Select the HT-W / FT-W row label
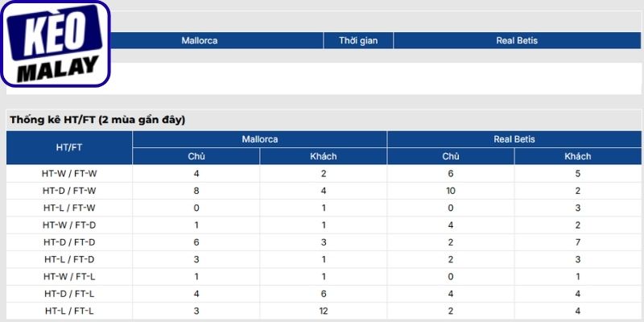644x322 pixels. click(69, 173)
